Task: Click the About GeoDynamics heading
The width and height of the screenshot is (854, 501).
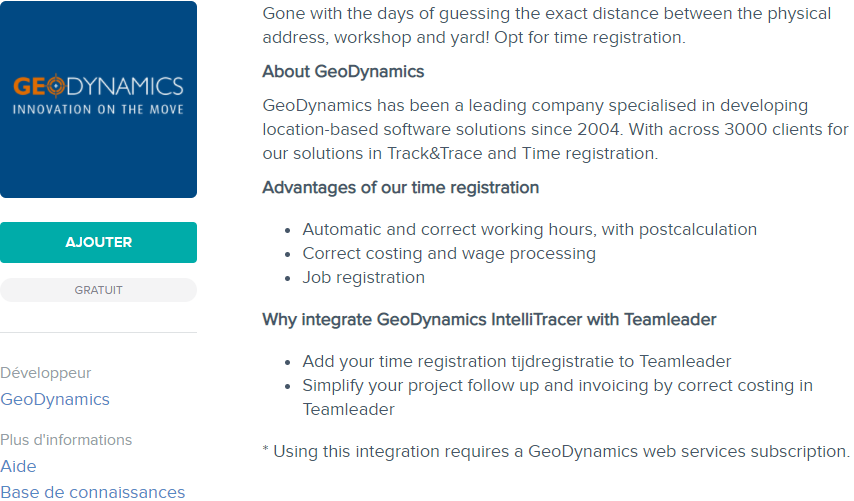Action: click(x=343, y=72)
